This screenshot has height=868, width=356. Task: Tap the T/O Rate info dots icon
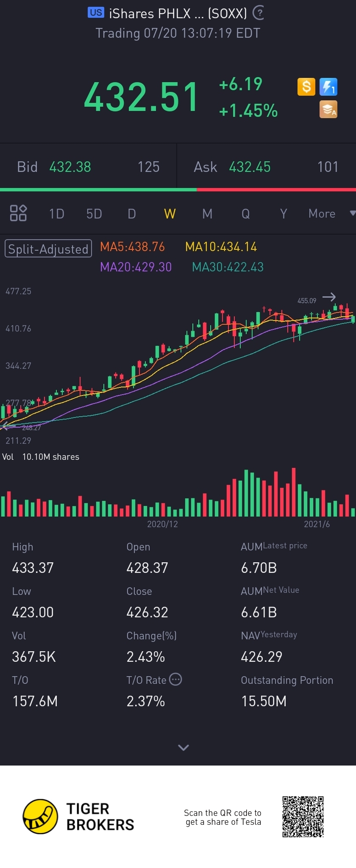pos(175,679)
